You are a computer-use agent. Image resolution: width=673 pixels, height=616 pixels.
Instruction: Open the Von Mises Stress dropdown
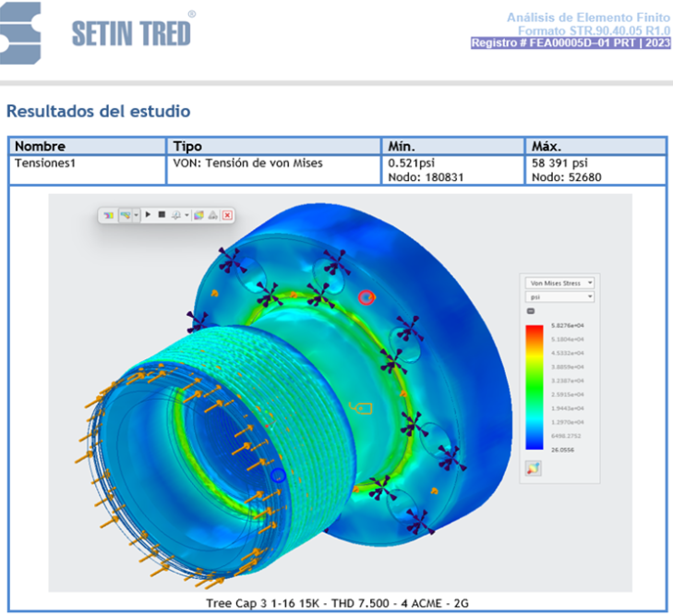coord(559,283)
